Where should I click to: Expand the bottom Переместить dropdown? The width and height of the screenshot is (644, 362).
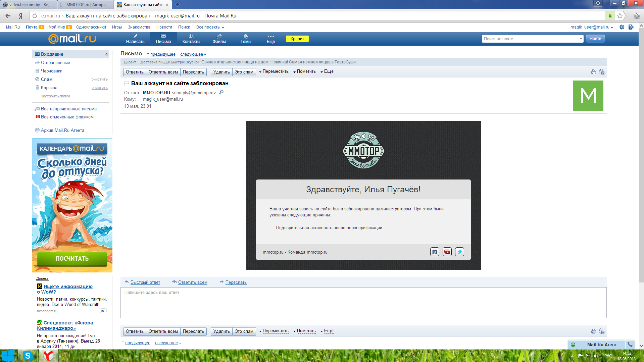tap(274, 331)
